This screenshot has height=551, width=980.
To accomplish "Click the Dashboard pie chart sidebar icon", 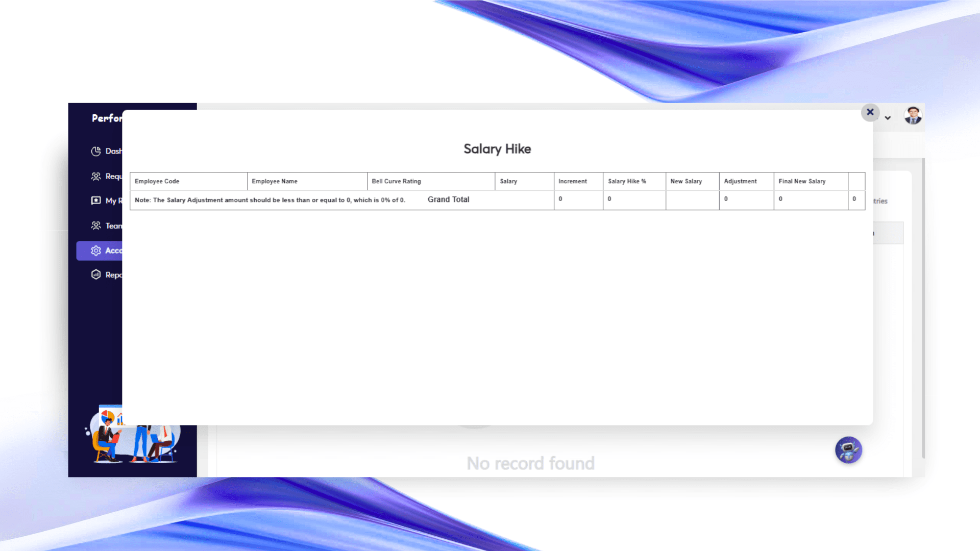I will (96, 151).
